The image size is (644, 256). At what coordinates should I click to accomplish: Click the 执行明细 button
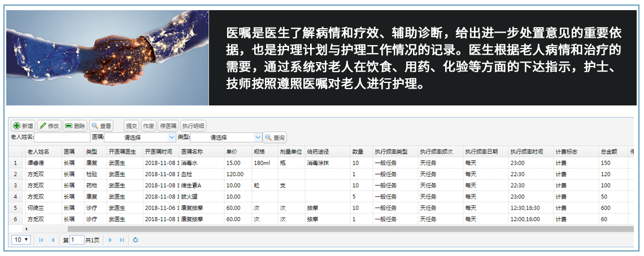tap(193, 126)
